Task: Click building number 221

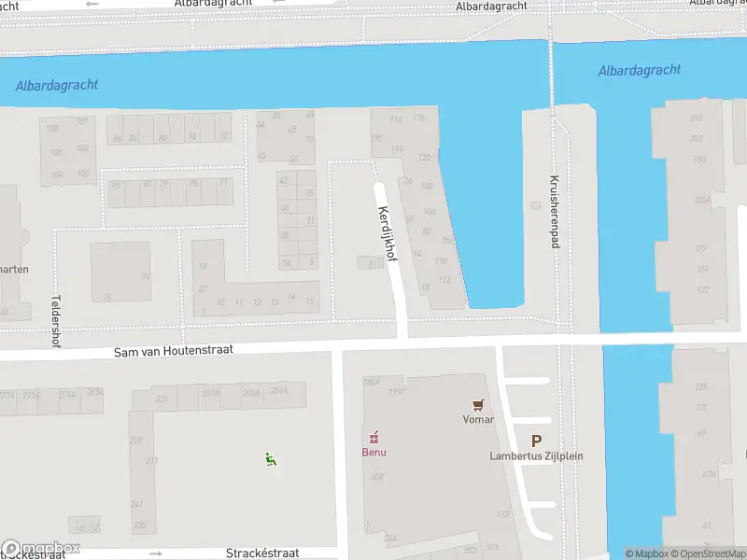Action: 162,399
